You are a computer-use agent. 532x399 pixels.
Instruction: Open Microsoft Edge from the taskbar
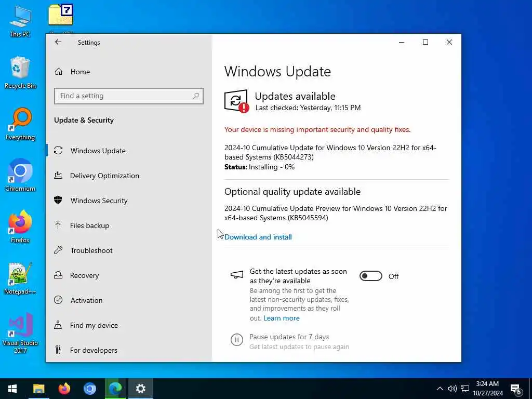115,389
